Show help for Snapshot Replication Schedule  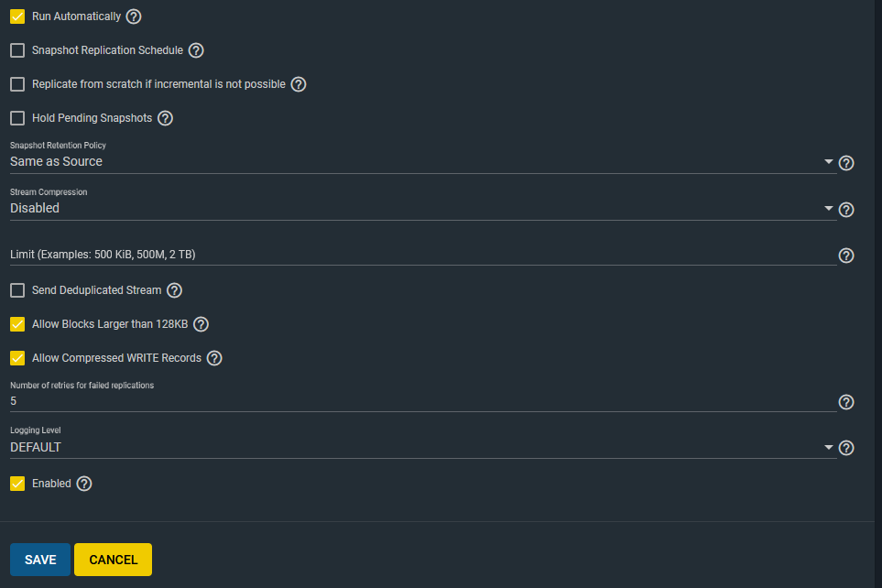coord(196,50)
